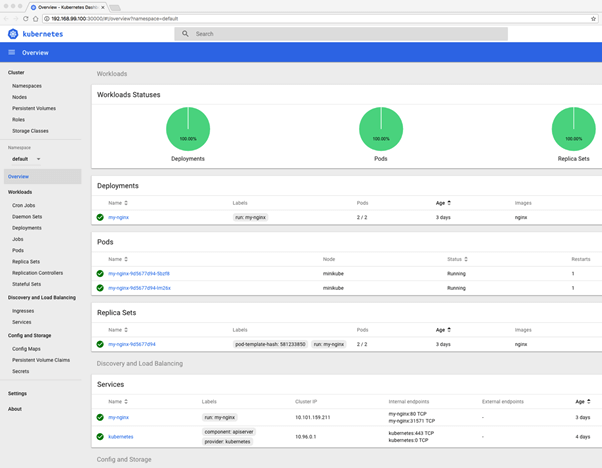Viewport: 602px width, 468px height.
Task: Open About in the sidebar
Action: pos(15,409)
